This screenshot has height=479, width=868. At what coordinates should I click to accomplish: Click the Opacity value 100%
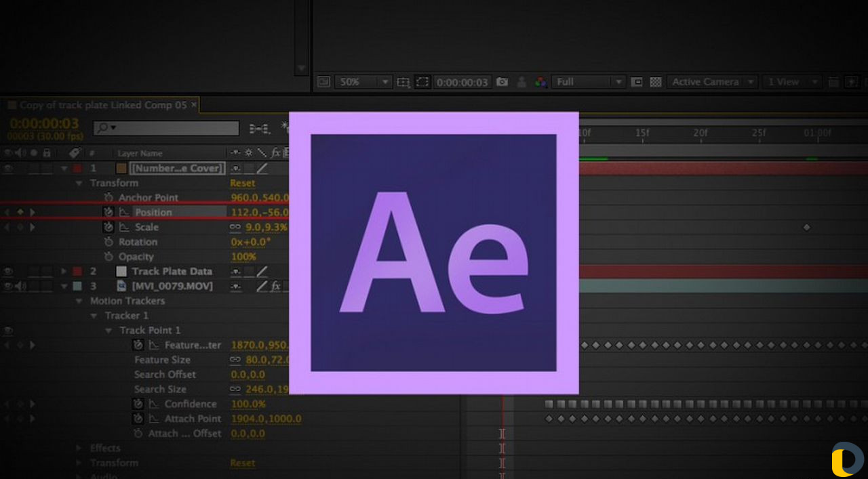tap(243, 257)
